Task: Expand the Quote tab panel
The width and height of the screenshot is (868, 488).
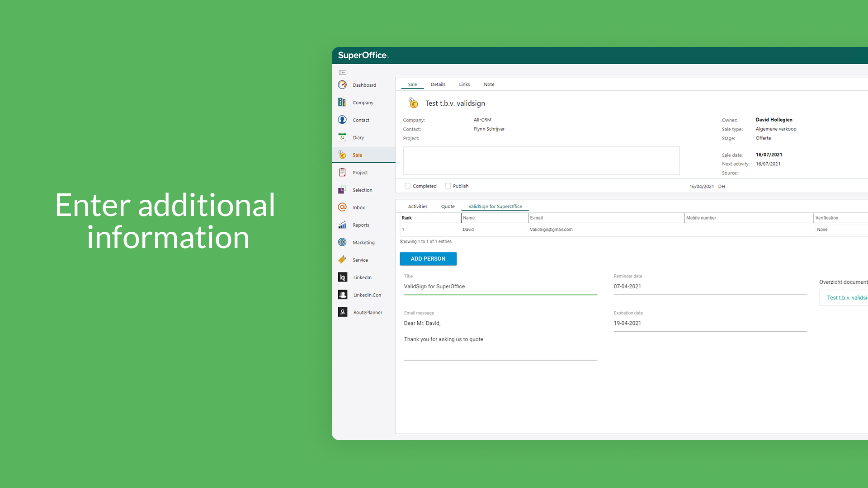Action: pos(447,206)
